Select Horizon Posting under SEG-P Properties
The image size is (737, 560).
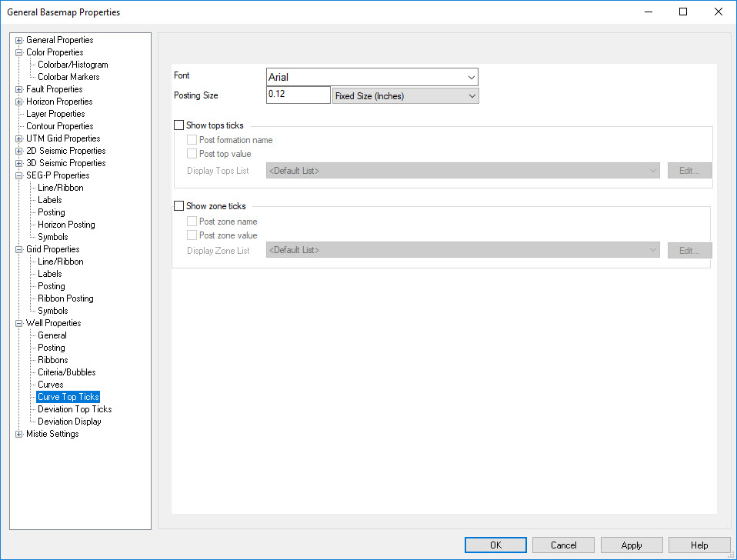tap(66, 225)
